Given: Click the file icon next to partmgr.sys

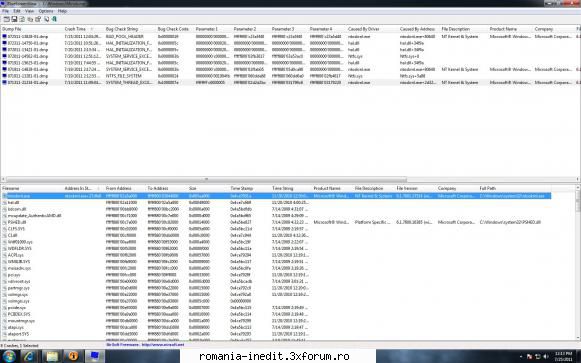Looking at the screenshot, I should pyautogui.click(x=4, y=288).
